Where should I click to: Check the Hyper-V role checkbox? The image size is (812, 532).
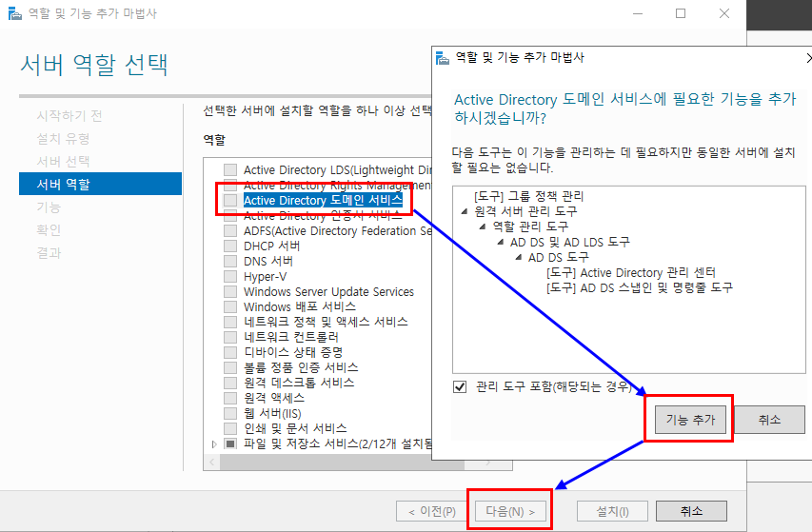pyautogui.click(x=230, y=276)
